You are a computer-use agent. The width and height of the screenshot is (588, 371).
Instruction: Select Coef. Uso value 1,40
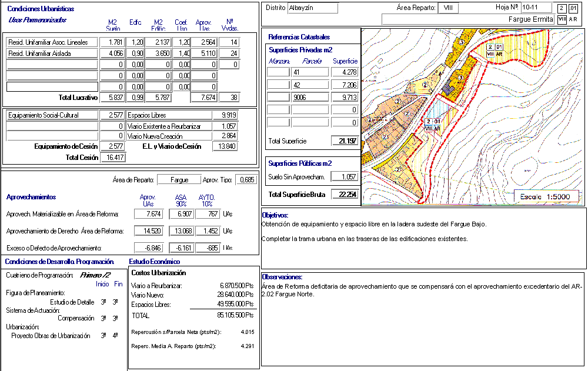182,54
